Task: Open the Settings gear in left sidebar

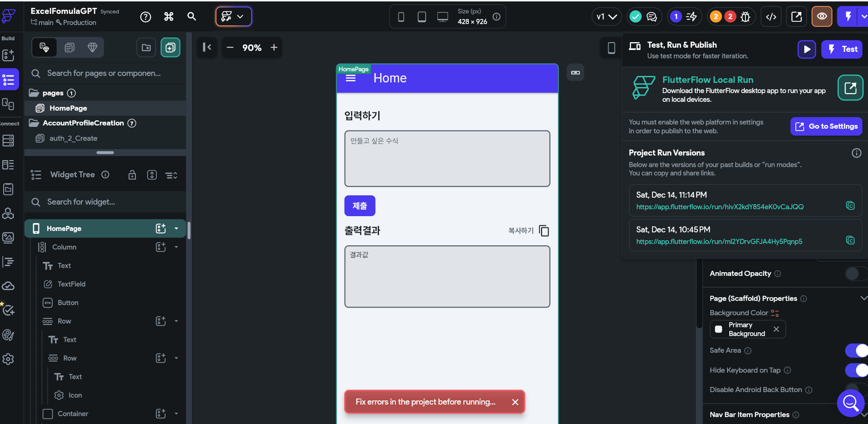Action: click(x=8, y=359)
